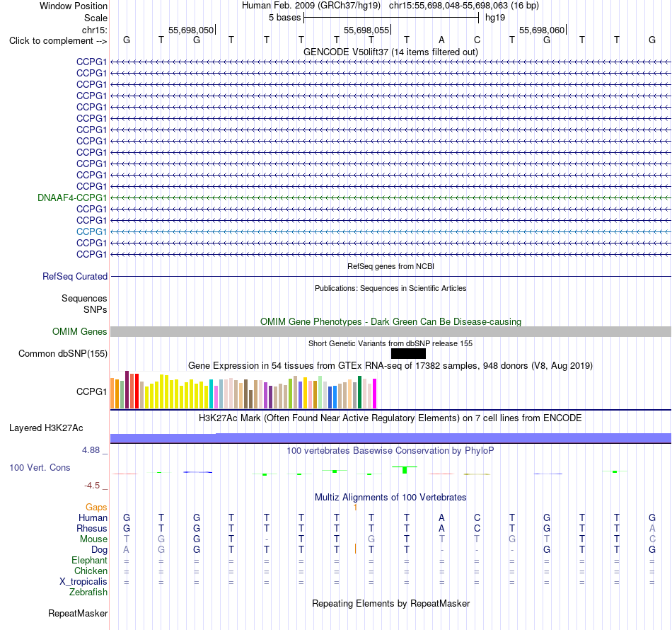The width and height of the screenshot is (672, 630).
Task: Click the Zebrafish species label
Action: (88, 592)
